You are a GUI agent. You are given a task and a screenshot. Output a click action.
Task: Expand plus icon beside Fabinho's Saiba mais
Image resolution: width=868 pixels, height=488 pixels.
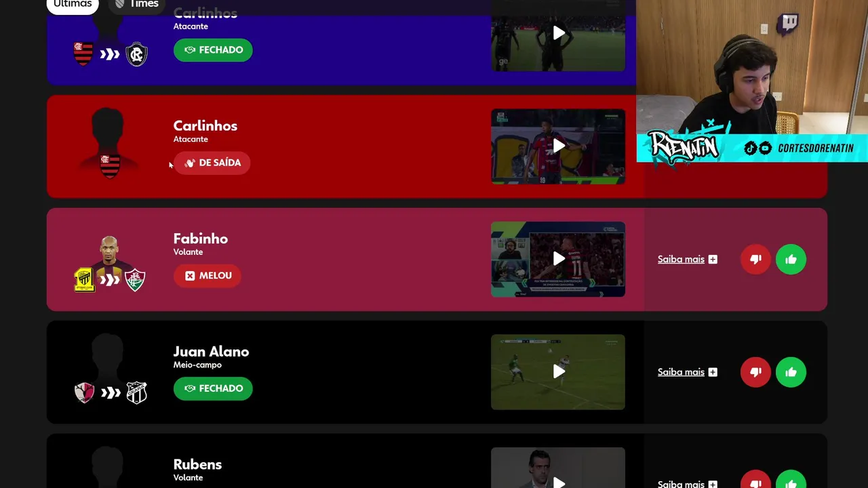pos(713,259)
